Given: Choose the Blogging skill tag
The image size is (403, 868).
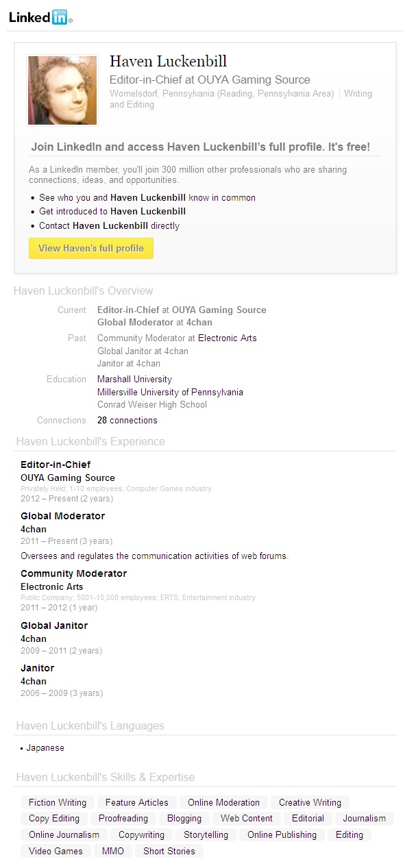Looking at the screenshot, I should [x=184, y=818].
